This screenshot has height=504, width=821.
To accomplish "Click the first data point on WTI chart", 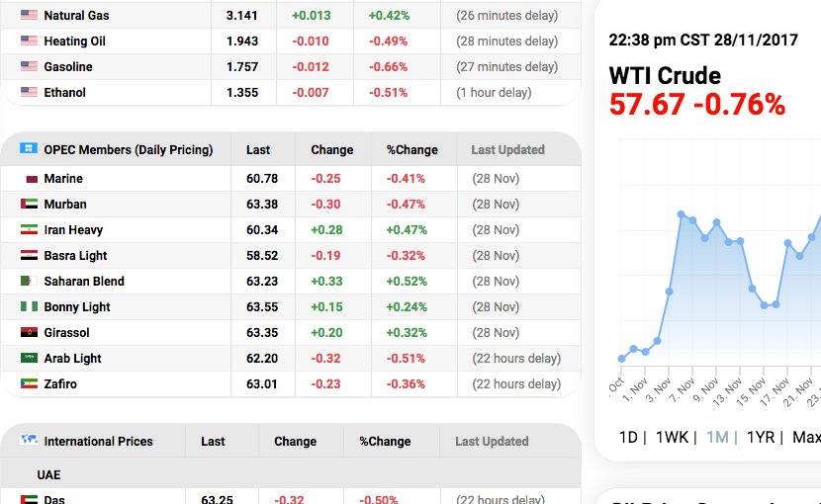I will pyautogui.click(x=621, y=359).
